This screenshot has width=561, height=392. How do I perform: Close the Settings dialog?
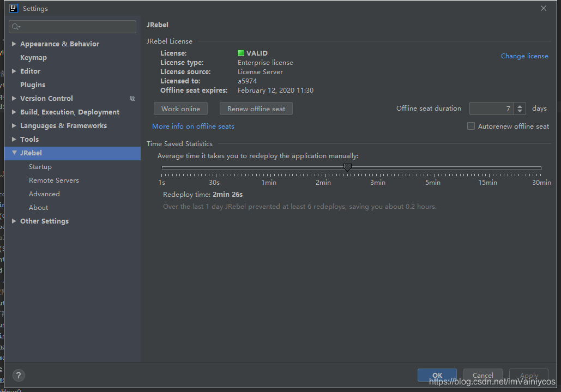(544, 8)
